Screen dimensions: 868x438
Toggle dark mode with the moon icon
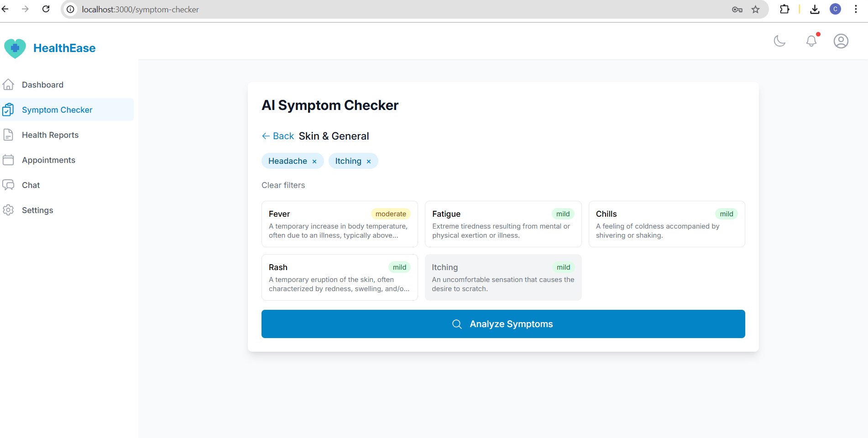pyautogui.click(x=779, y=41)
